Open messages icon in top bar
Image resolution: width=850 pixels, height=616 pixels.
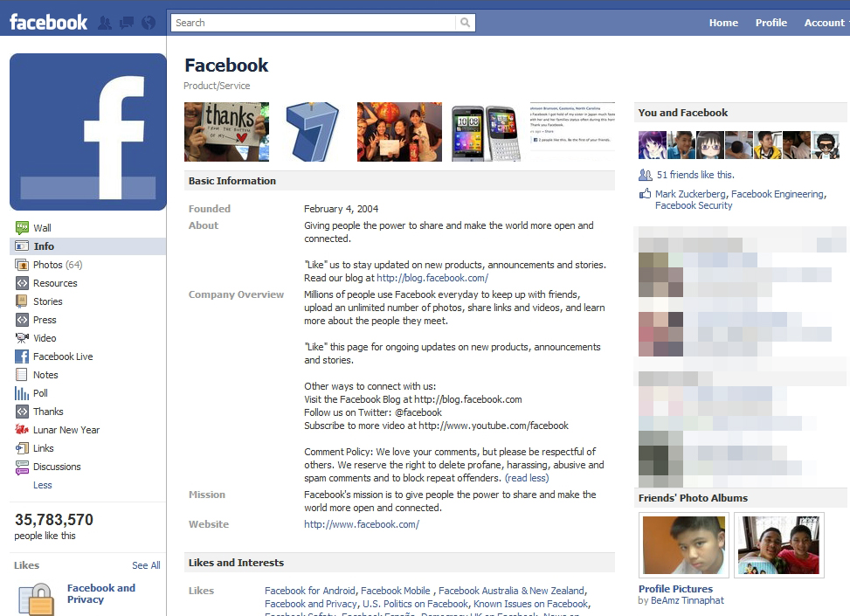tap(127, 23)
